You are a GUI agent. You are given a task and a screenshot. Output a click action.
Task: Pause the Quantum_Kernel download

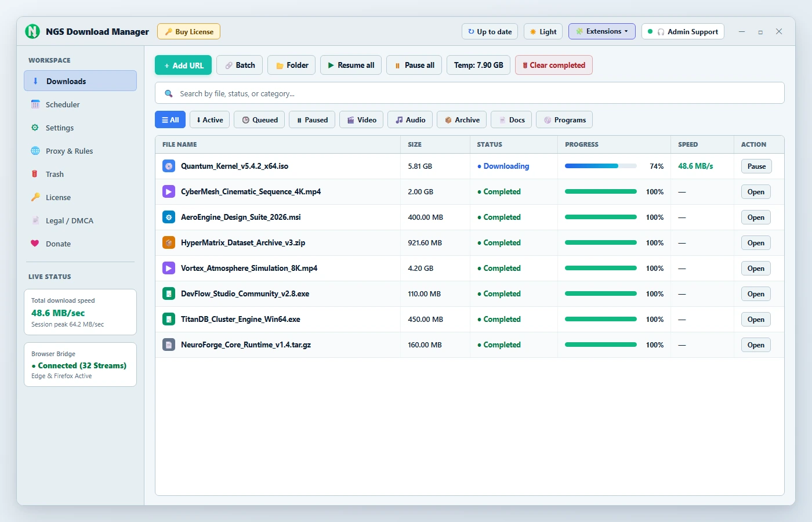(756, 166)
